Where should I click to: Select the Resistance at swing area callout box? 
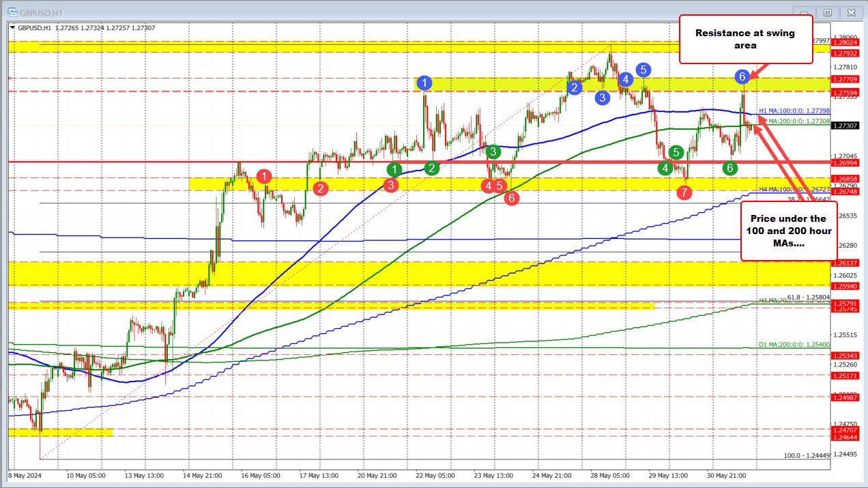745,39
